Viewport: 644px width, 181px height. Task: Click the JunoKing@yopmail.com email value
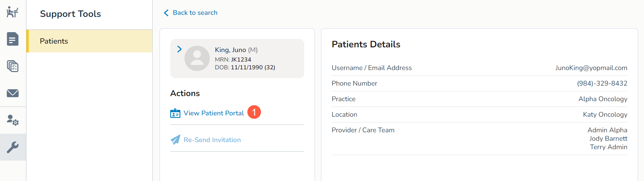pos(591,68)
